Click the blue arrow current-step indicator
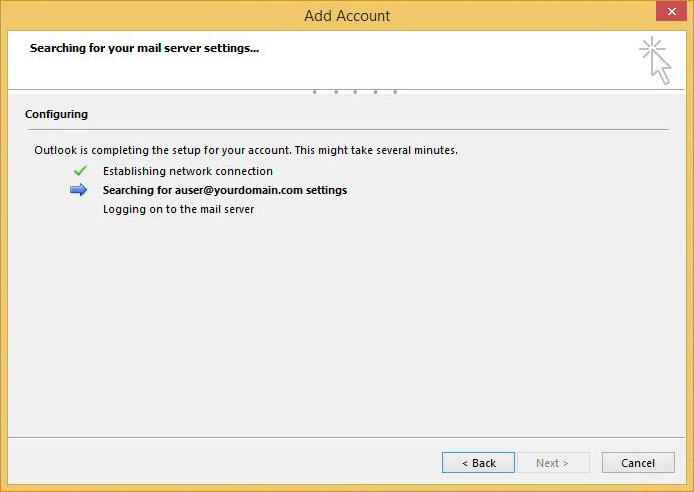 click(78, 190)
